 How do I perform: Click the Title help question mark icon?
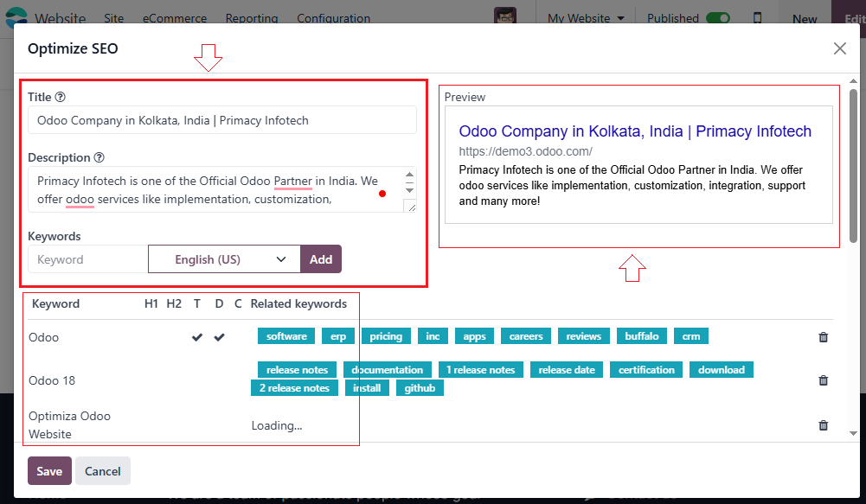[58, 96]
